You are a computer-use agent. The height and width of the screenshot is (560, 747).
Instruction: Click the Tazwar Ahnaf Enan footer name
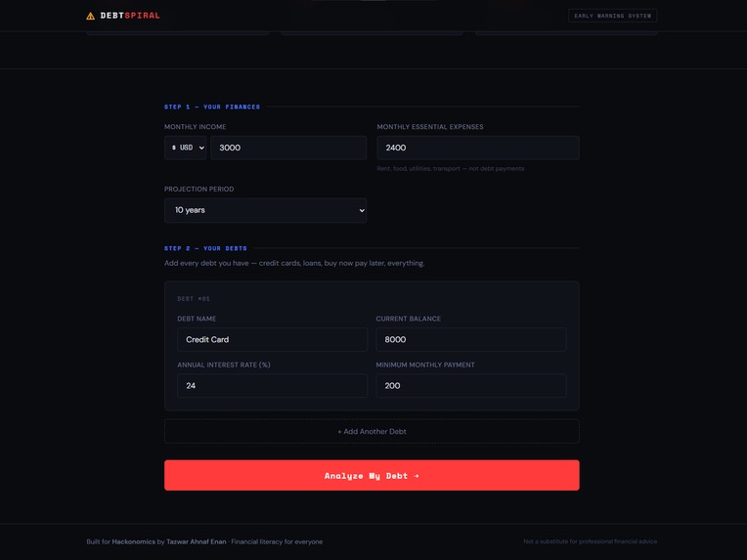[197, 541]
